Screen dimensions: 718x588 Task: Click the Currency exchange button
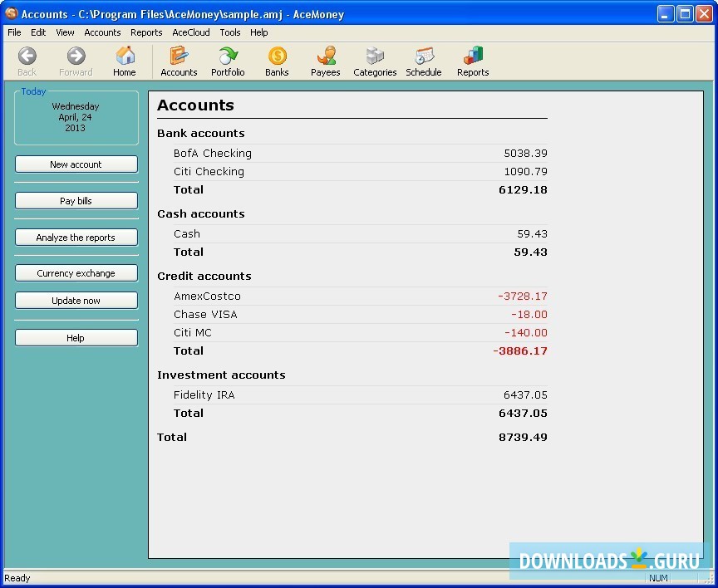coord(76,273)
